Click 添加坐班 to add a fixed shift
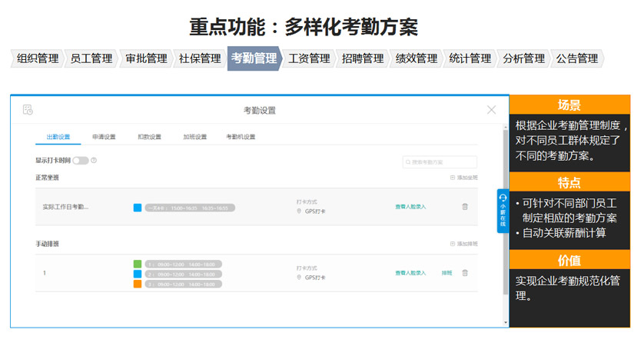This screenshot has height=346, width=644. pyautogui.click(x=463, y=178)
